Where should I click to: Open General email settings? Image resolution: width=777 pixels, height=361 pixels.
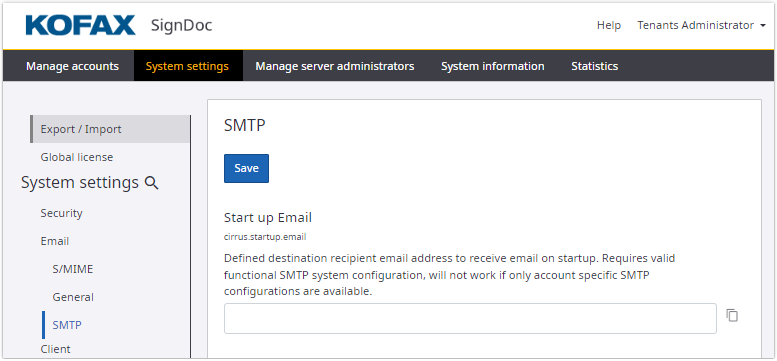point(73,297)
